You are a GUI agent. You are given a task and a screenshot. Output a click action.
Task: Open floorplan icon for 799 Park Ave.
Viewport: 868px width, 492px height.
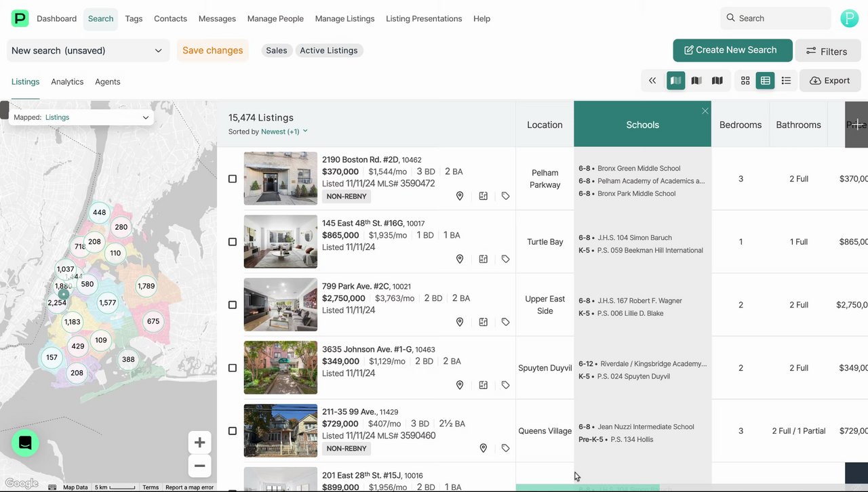pos(484,322)
